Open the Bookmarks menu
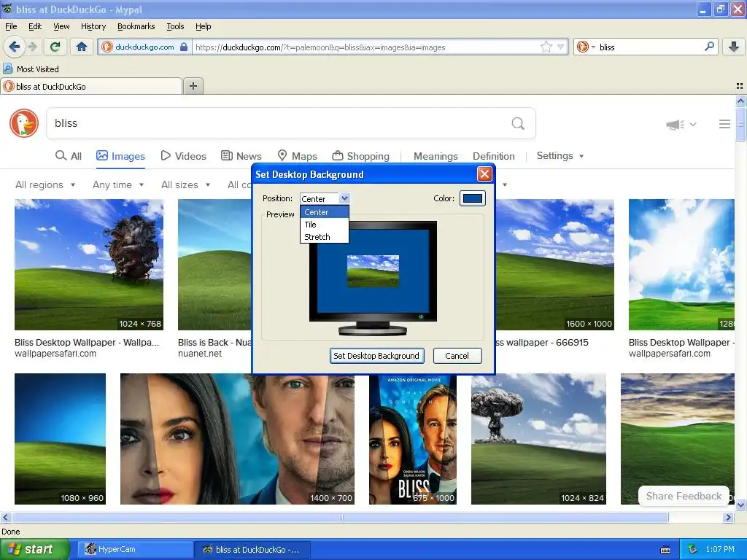 (x=136, y=26)
